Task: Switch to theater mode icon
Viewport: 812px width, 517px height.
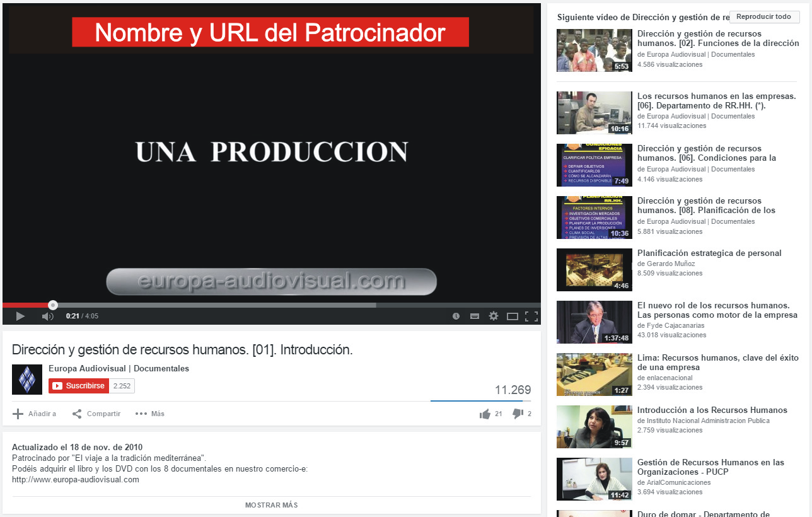Action: click(x=513, y=316)
